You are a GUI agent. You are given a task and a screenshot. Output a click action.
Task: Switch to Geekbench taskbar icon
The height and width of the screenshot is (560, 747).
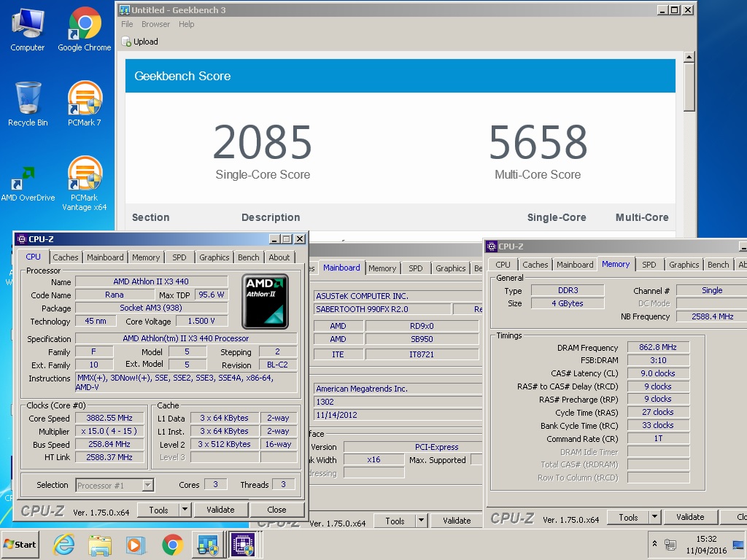pos(208,544)
